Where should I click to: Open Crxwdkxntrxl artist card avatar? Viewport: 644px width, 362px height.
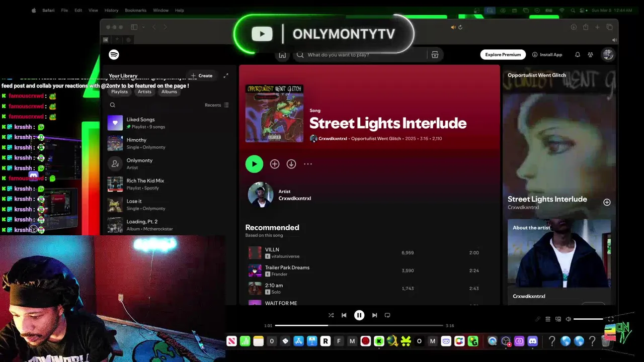tap(261, 195)
